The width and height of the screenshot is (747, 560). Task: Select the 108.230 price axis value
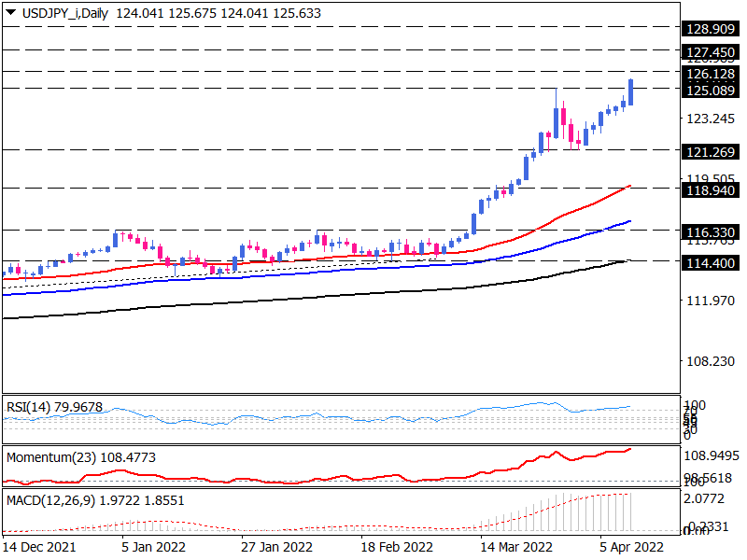711,361
